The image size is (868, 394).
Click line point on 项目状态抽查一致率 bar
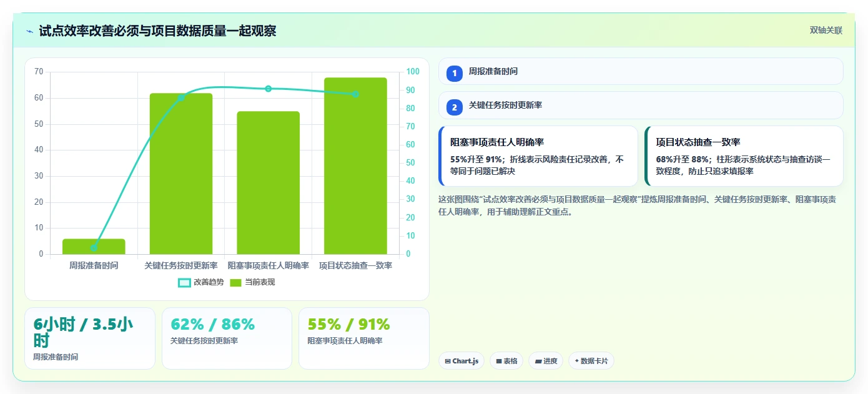coord(355,94)
